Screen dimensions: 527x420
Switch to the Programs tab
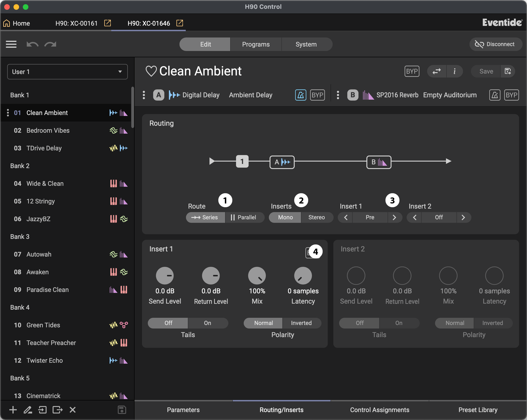click(x=256, y=44)
